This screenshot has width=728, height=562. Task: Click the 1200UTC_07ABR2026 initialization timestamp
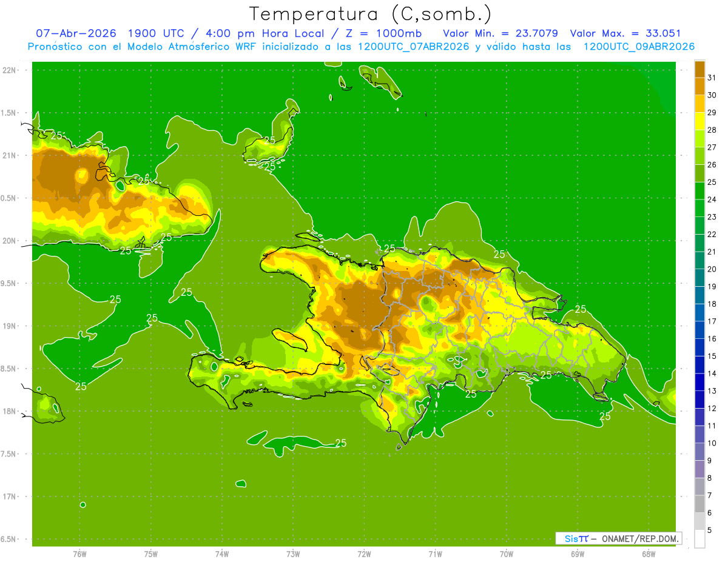(413, 47)
